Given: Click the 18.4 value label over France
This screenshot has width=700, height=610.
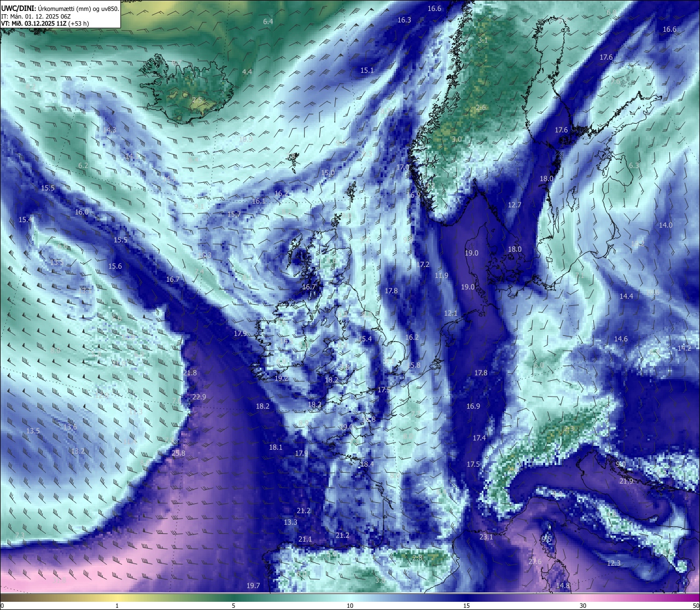Looking at the screenshot, I should (x=367, y=464).
